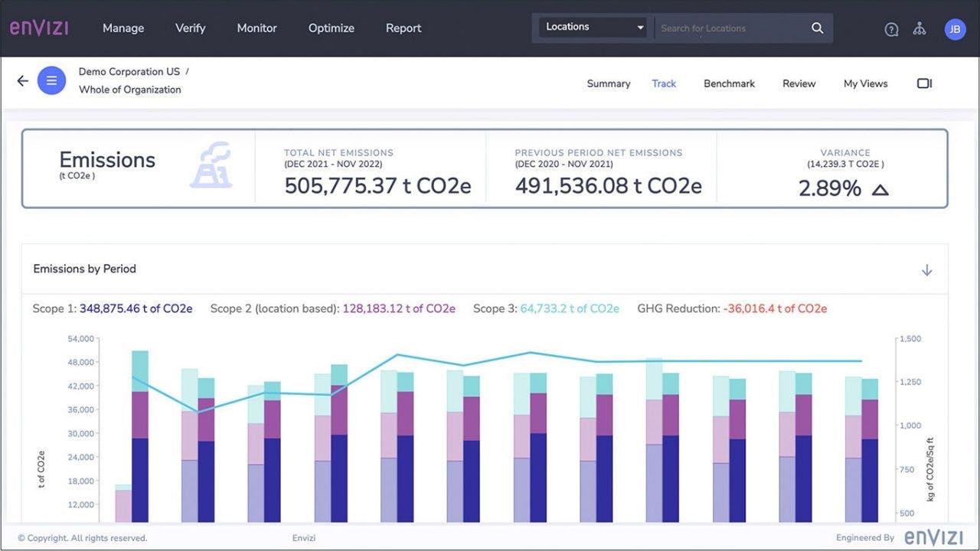Viewport: 980px width, 551px height.
Task: Click the search magnifier icon
Action: [x=817, y=28]
